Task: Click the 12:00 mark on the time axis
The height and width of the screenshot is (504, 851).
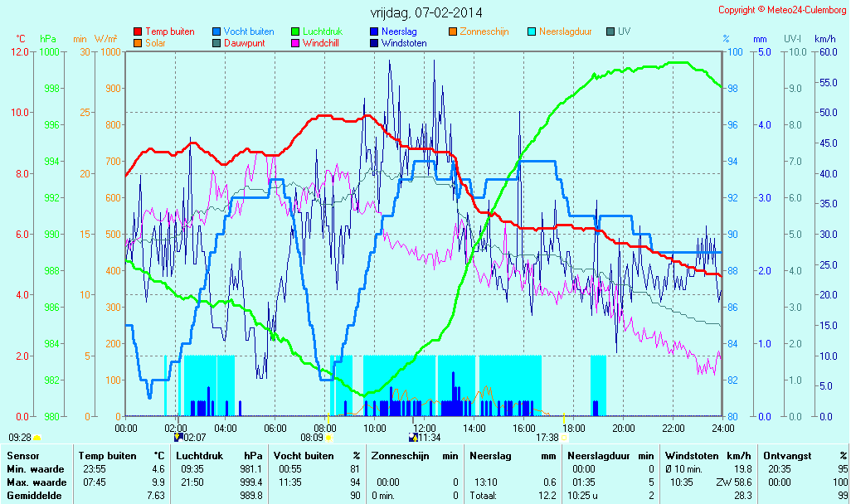Action: (x=425, y=428)
